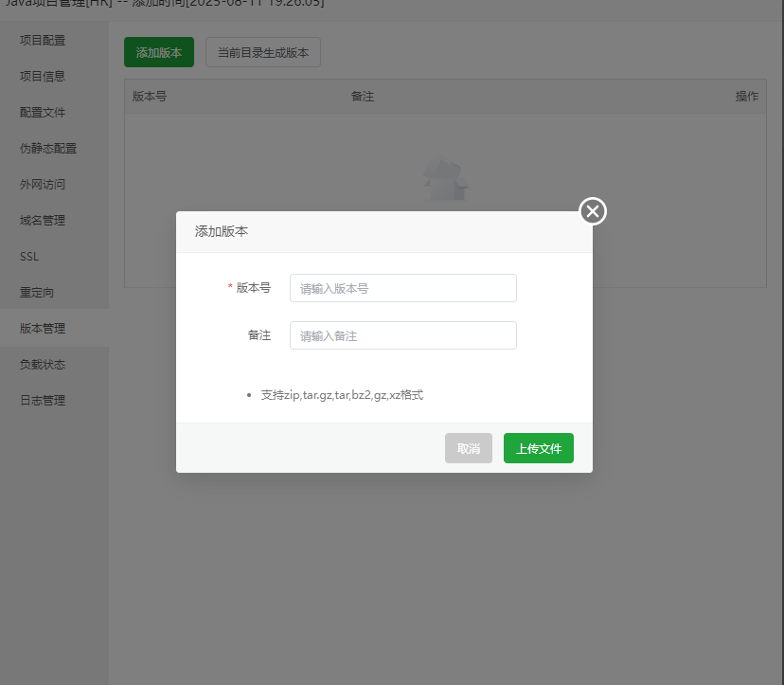Close the 添加版本 dialog with X icon
This screenshot has width=784, height=685.
coord(593,211)
